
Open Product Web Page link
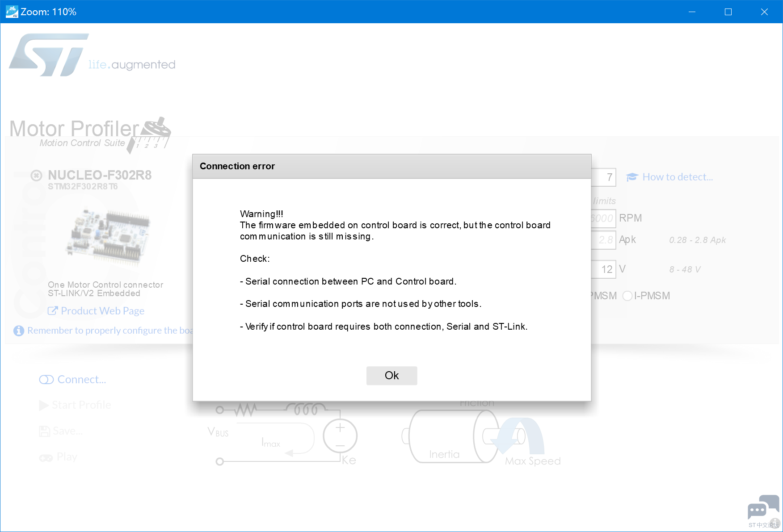(102, 311)
